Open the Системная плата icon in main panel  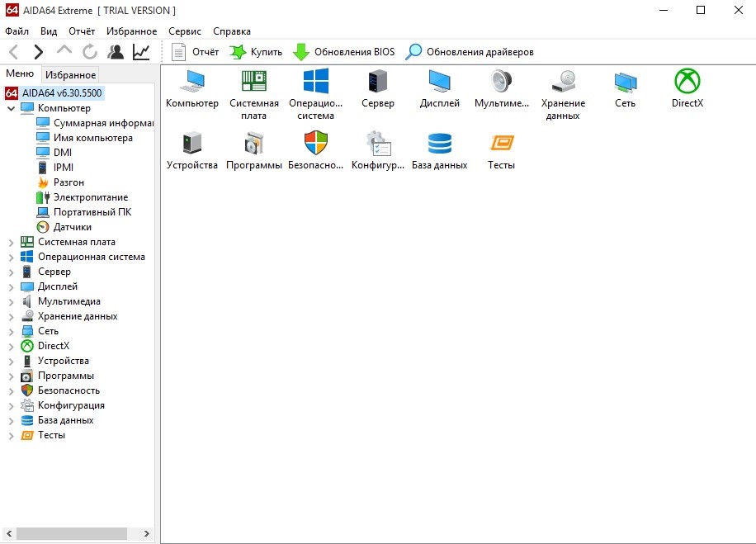[x=253, y=82]
